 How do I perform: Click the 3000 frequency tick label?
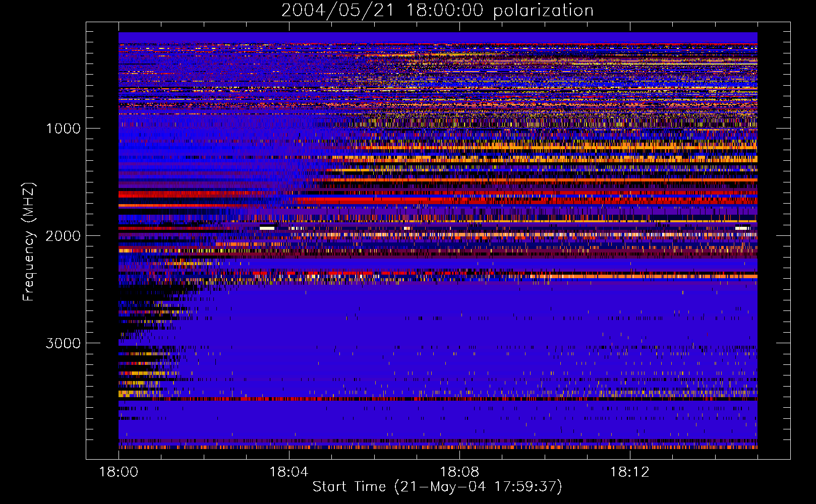(x=63, y=343)
